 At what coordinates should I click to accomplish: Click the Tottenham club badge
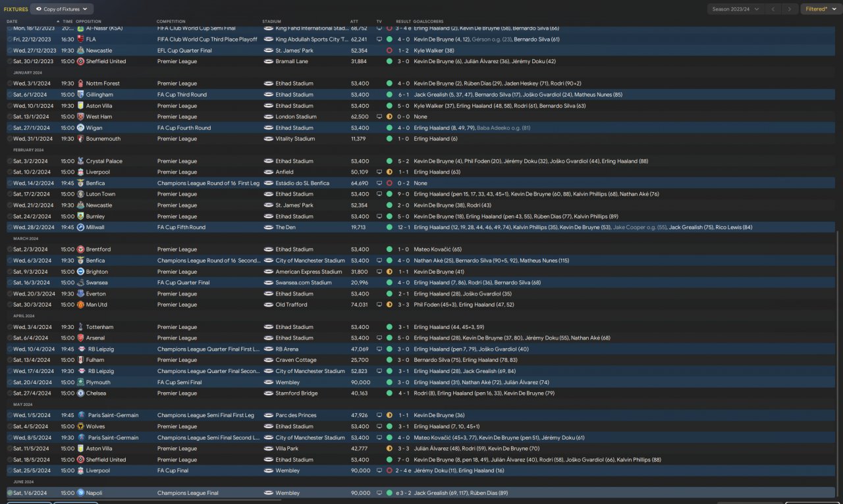tap(80, 327)
